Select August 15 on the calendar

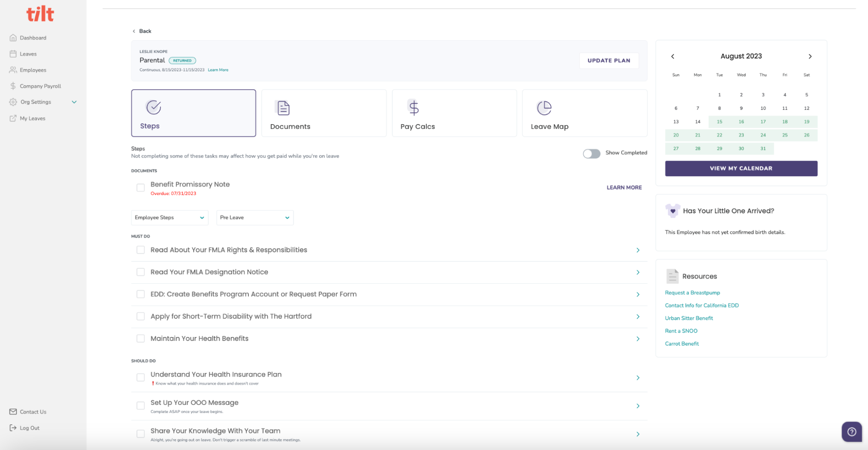tap(719, 122)
